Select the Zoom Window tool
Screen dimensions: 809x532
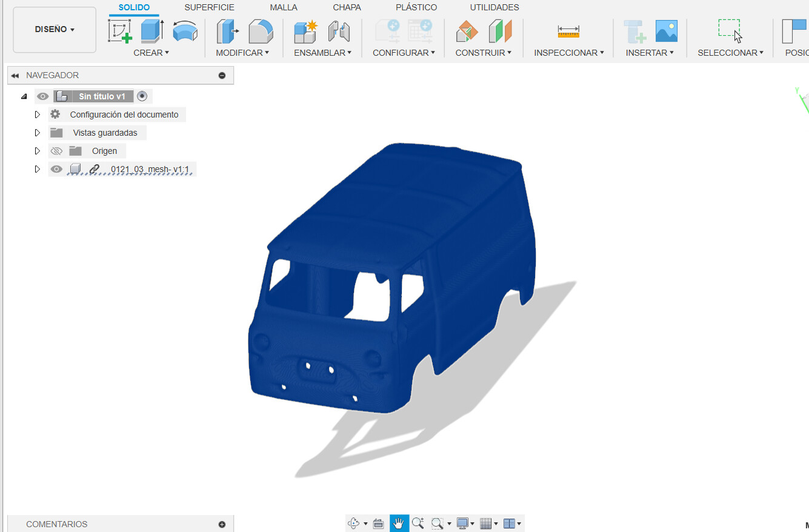pos(438,524)
